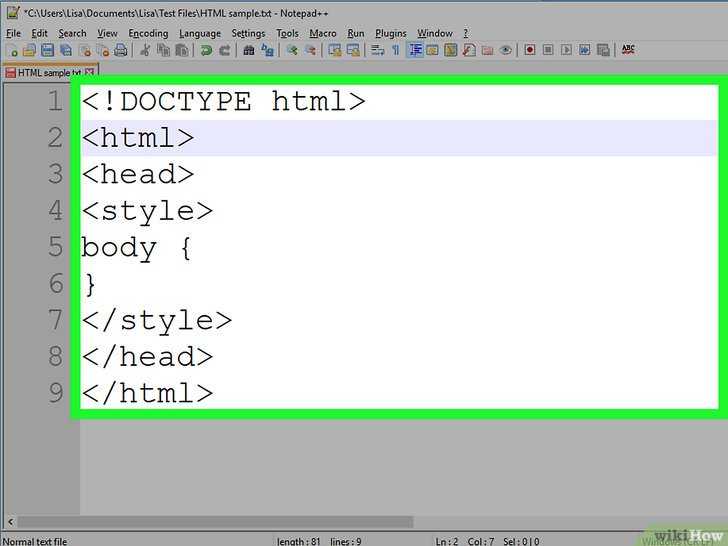Open the Language menu
Viewport: 728px width, 546px height.
point(200,33)
